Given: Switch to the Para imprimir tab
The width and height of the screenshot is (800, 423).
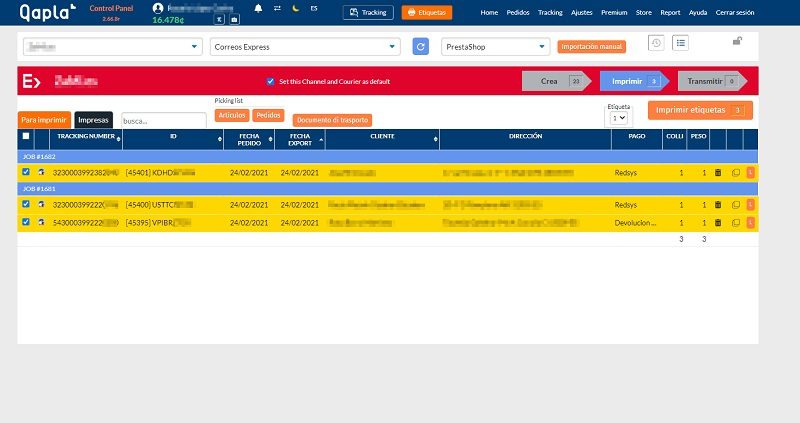Looking at the screenshot, I should (x=44, y=120).
